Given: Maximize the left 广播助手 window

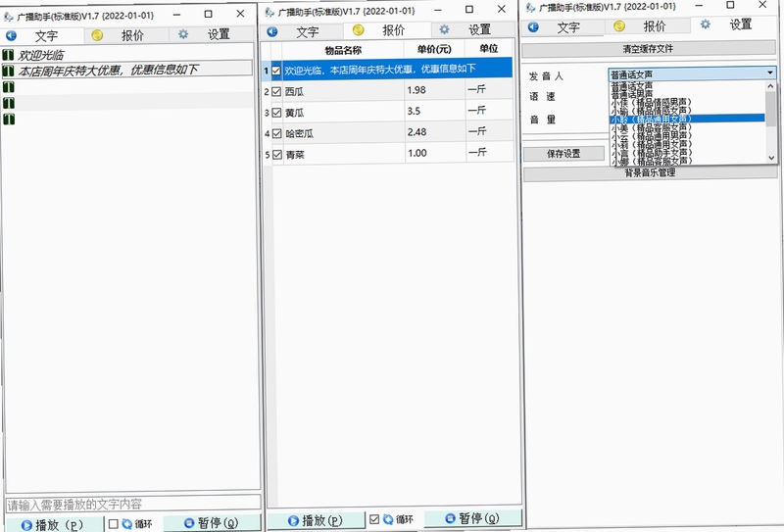Looking at the screenshot, I should point(209,14).
